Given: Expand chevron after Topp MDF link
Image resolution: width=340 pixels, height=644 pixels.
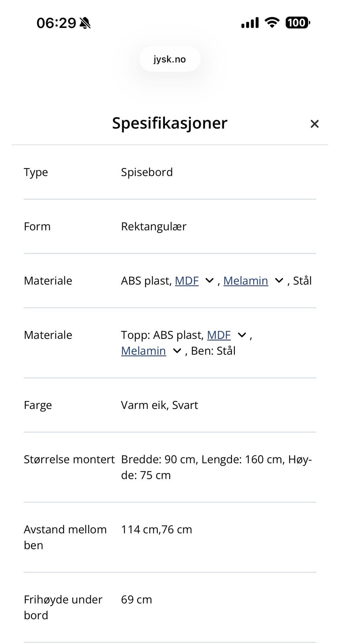Looking at the screenshot, I should point(242,335).
